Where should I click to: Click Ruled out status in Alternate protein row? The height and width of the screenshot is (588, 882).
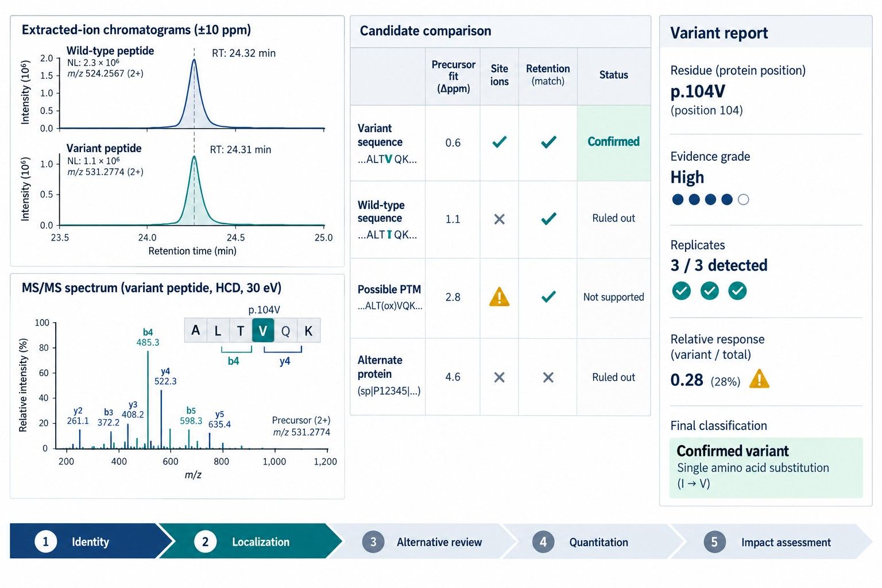pyautogui.click(x=613, y=377)
